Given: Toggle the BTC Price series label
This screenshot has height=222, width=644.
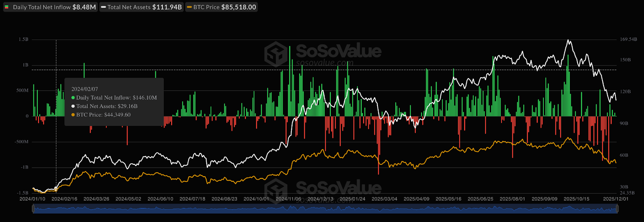Looking at the screenshot, I should tap(206, 7).
